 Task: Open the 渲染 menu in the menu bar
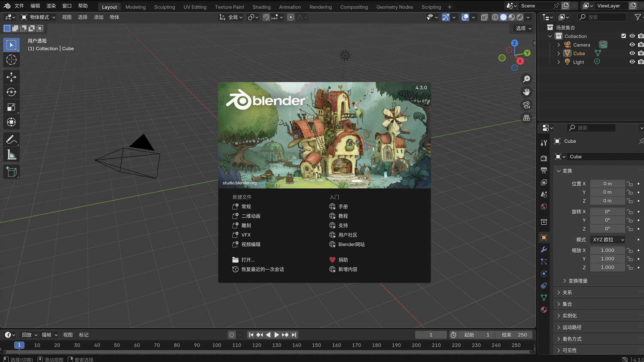pos(51,6)
